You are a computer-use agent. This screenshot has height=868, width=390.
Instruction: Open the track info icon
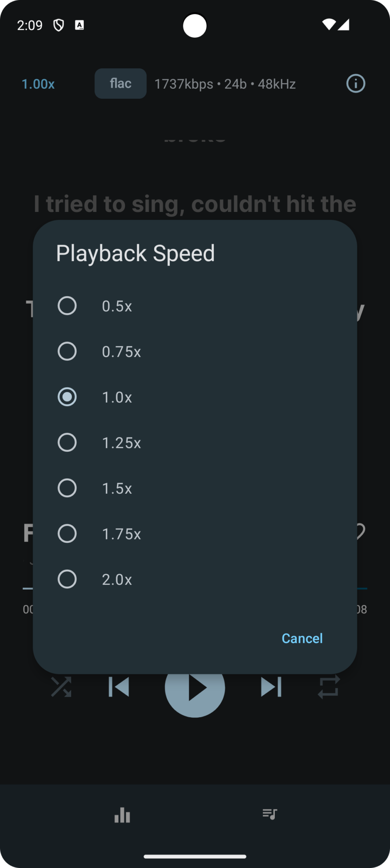[x=355, y=84]
